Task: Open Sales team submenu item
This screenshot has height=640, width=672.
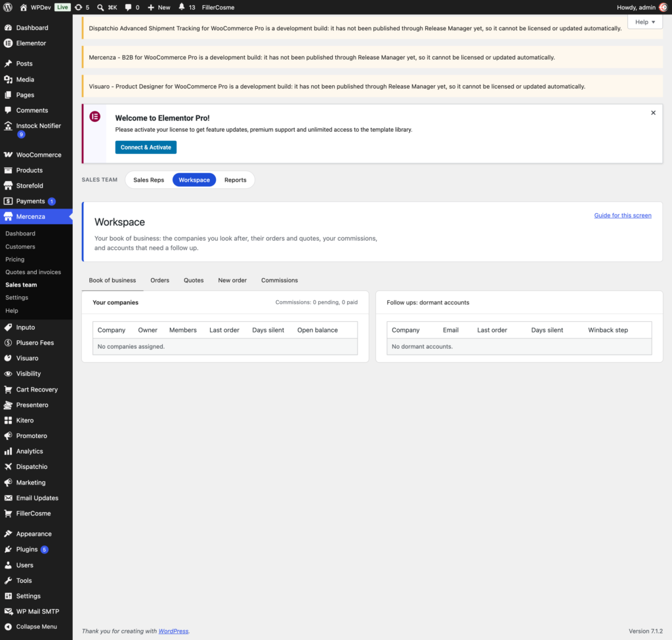Action: click(x=21, y=285)
